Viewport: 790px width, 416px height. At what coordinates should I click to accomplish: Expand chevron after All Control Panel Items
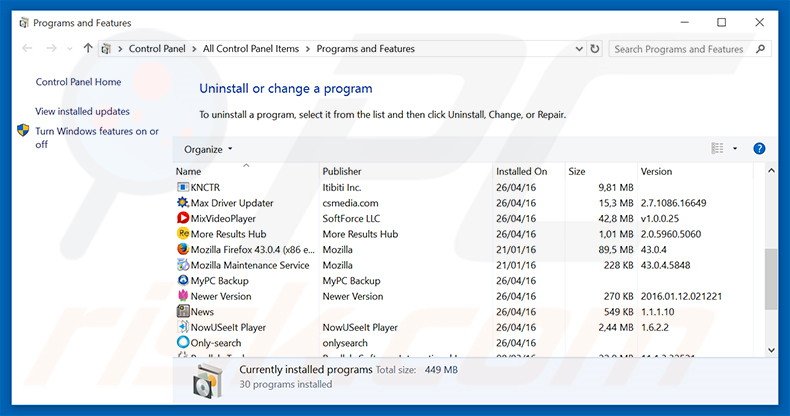coord(307,49)
